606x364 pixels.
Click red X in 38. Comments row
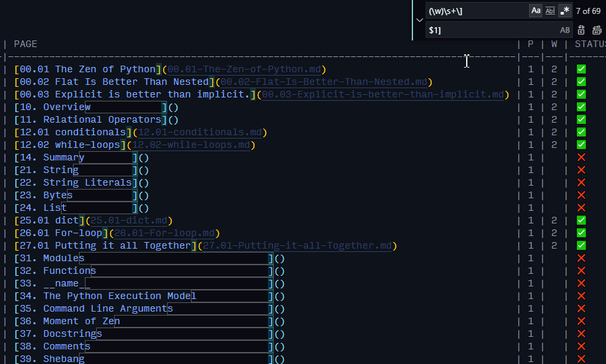click(581, 347)
